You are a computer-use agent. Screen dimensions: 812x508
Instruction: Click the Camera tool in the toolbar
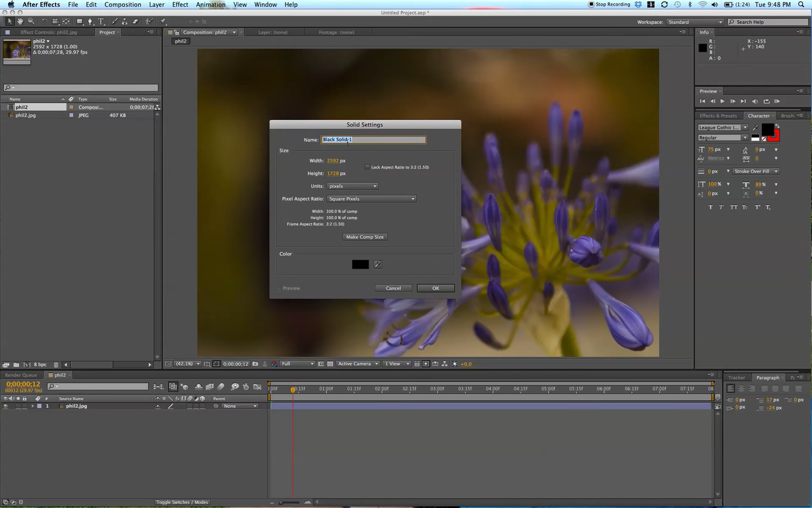click(56, 21)
